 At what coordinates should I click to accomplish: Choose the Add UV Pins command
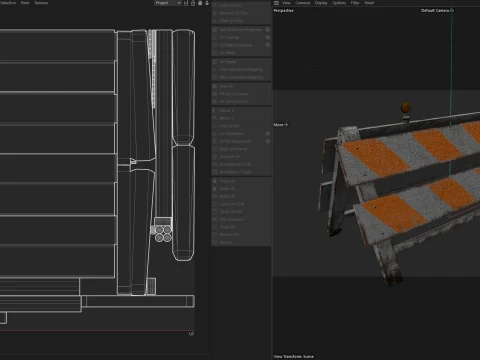[x=241, y=5]
